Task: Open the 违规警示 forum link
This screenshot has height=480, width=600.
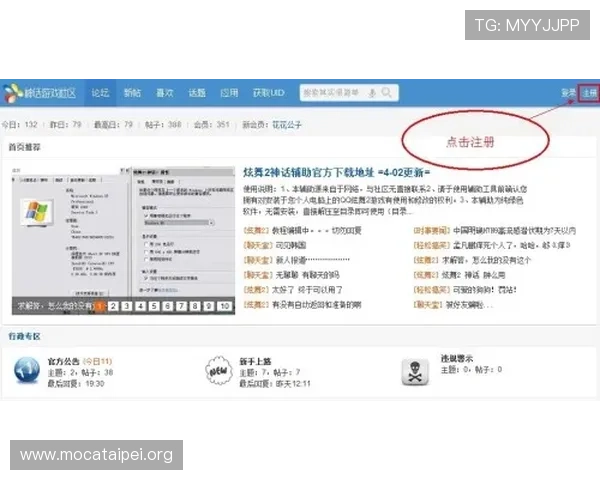Action: (x=457, y=358)
